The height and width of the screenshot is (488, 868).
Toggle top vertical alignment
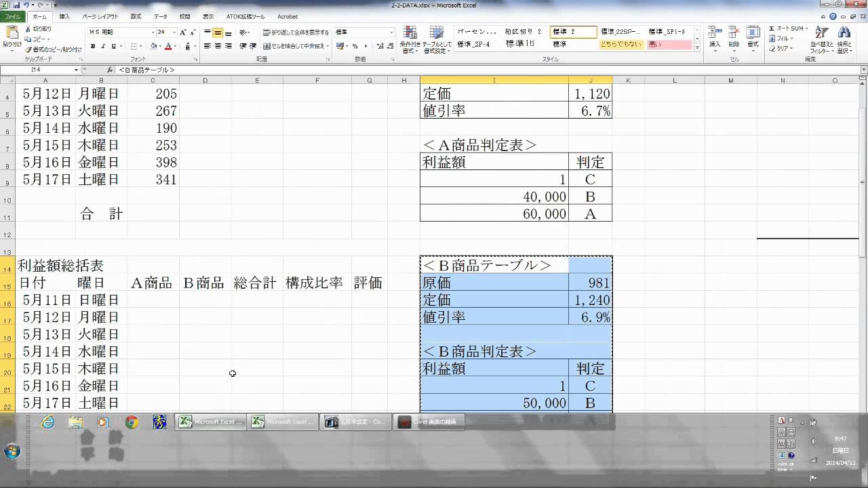208,33
